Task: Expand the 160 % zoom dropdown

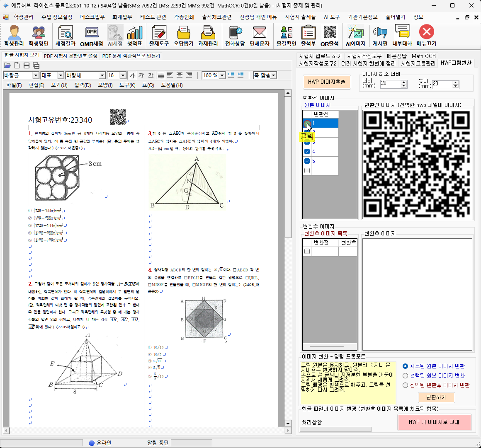Action: tap(222, 75)
